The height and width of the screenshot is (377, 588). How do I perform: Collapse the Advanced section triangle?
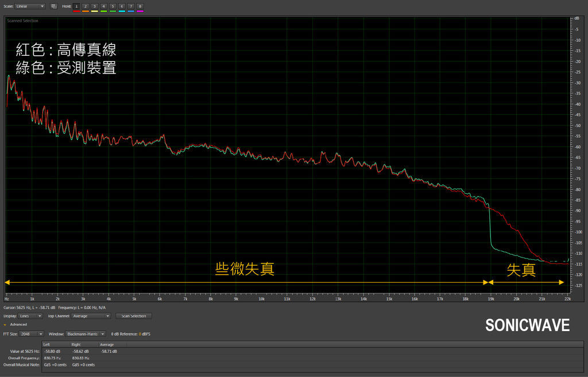pos(5,325)
